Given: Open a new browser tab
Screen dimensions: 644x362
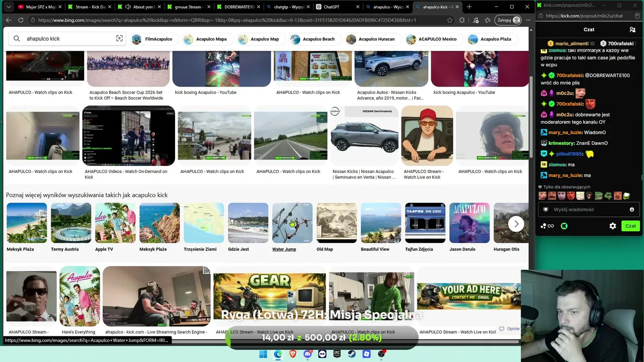Looking at the screenshot, I should [469, 7].
